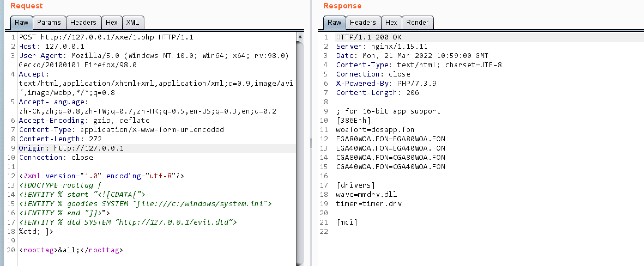644x266 pixels.
Task: Open the Request XML tab
Action: tap(133, 23)
